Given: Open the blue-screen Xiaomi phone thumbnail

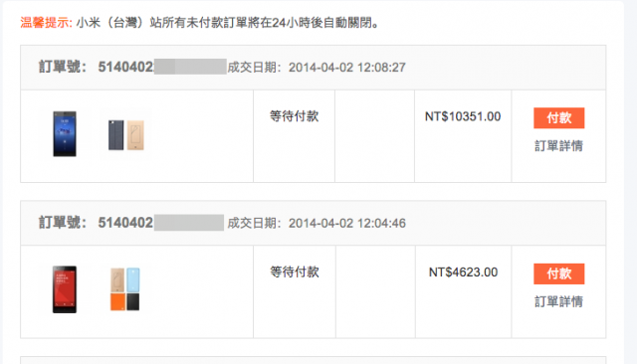Looking at the screenshot, I should point(65,134).
